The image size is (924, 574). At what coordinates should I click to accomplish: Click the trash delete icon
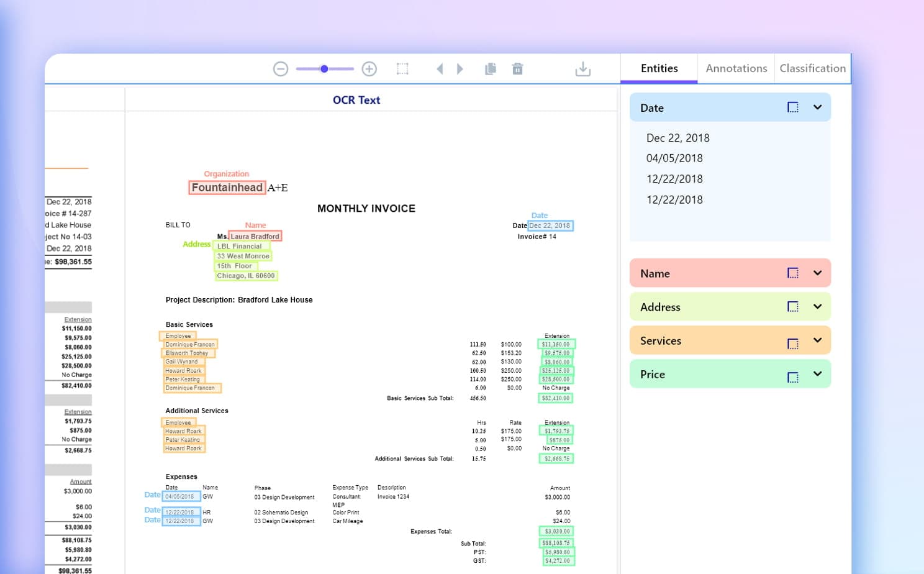coord(517,69)
